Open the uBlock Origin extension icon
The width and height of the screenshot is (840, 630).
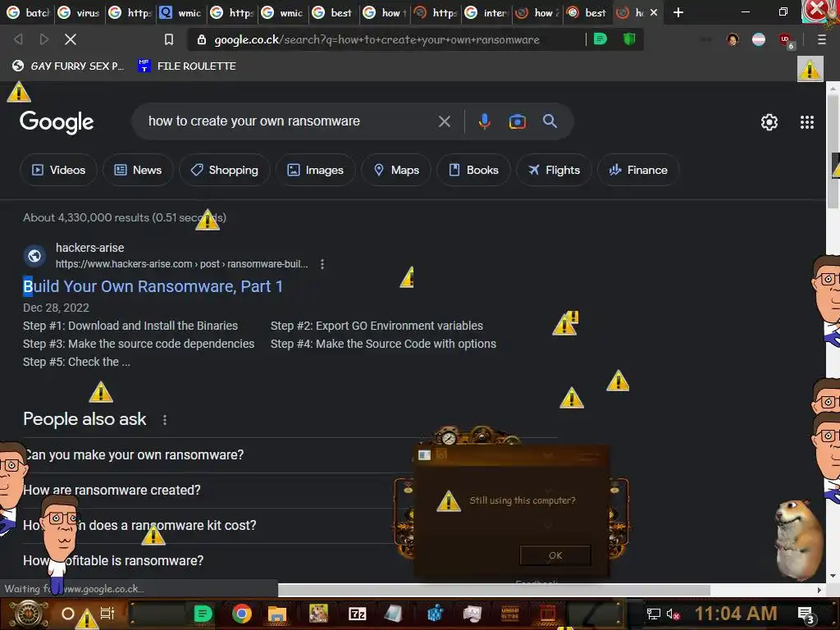785,40
